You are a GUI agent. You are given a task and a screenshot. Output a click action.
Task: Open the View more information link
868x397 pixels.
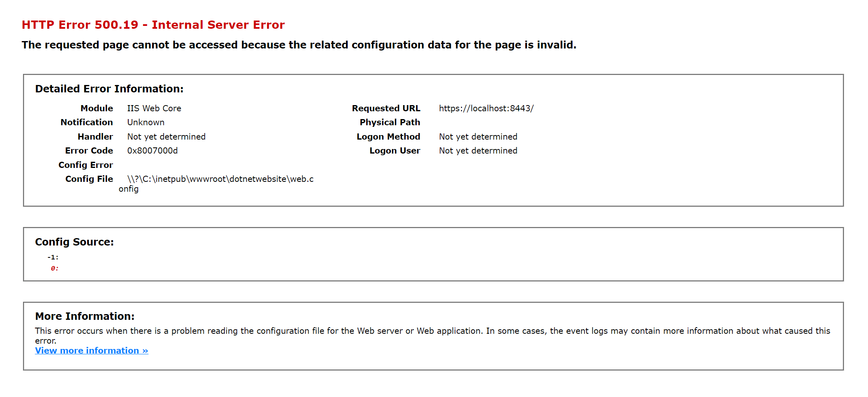pyautogui.click(x=91, y=351)
